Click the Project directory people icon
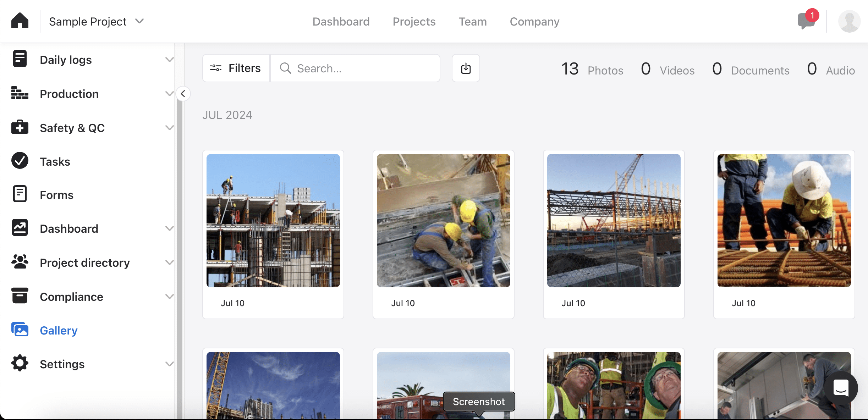Viewport: 868px width, 420px height. 20,262
